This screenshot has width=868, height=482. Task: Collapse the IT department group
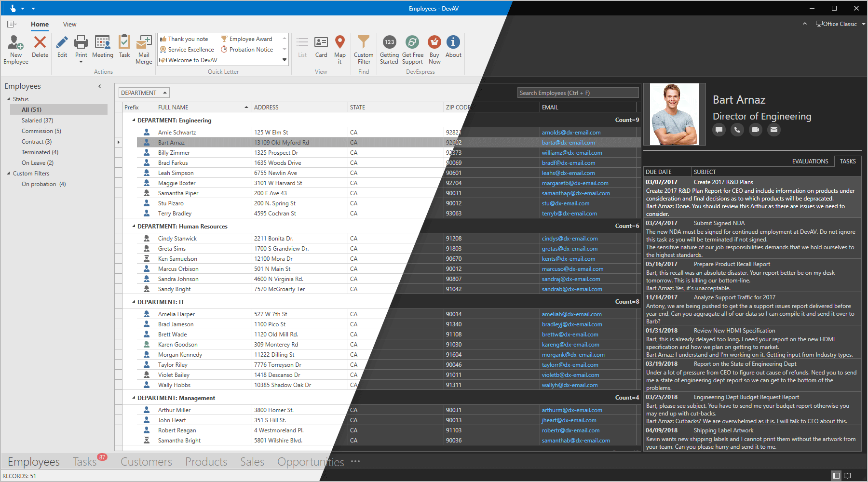pos(134,302)
